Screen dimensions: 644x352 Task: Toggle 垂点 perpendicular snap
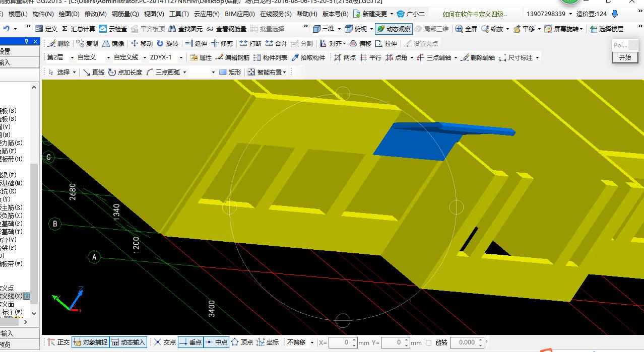pyautogui.click(x=190, y=342)
